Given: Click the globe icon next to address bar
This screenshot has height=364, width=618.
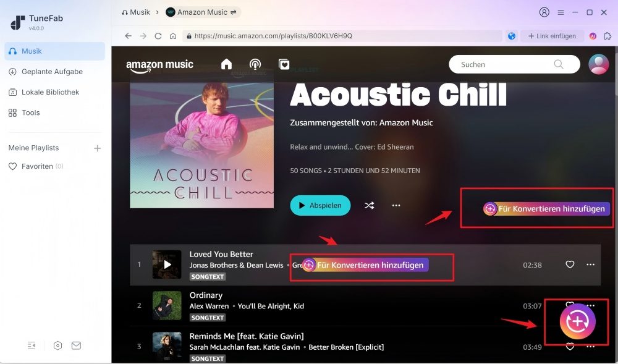Looking at the screenshot, I should 512,36.
